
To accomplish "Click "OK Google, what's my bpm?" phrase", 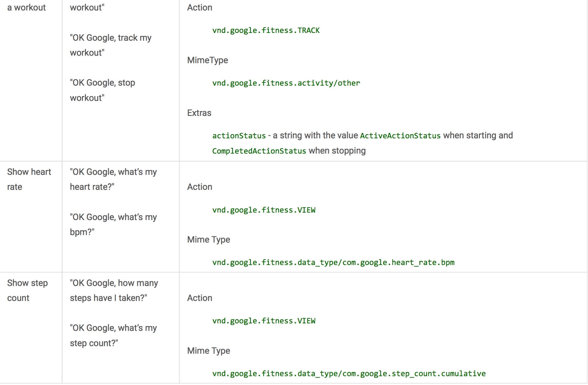I will point(113,225).
